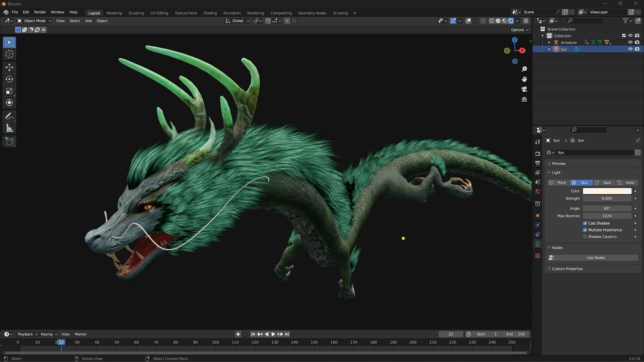
Task: Open the Object Mode dropdown
Action: [x=34, y=21]
